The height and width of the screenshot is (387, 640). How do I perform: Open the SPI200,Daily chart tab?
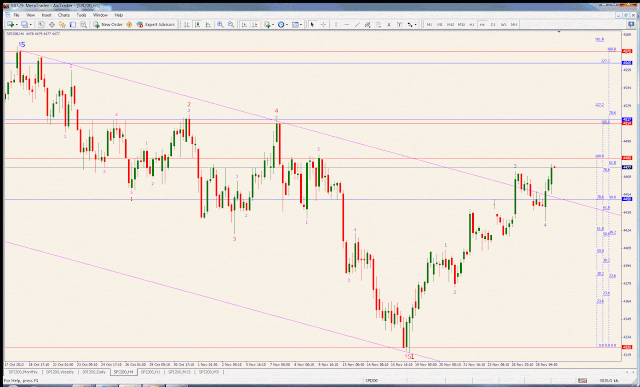(94, 372)
